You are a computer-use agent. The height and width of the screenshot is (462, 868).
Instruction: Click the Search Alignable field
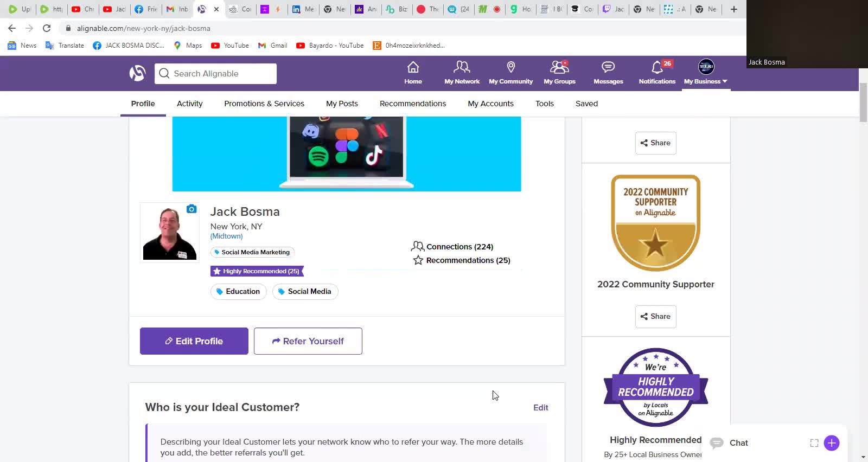(215, 74)
